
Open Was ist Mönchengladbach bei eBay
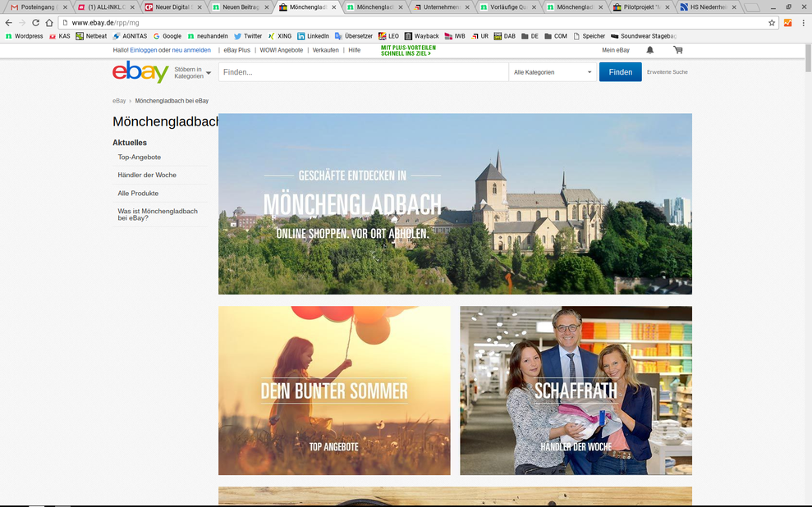[x=158, y=214]
